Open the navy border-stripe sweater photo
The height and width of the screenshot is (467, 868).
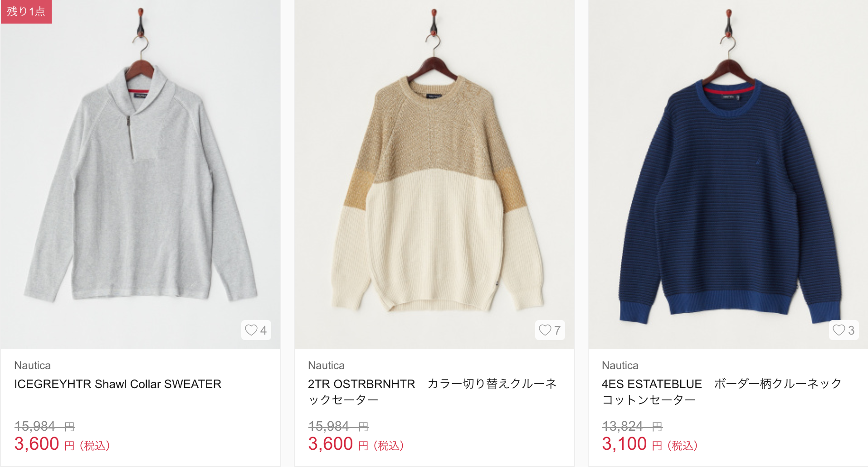click(x=728, y=175)
